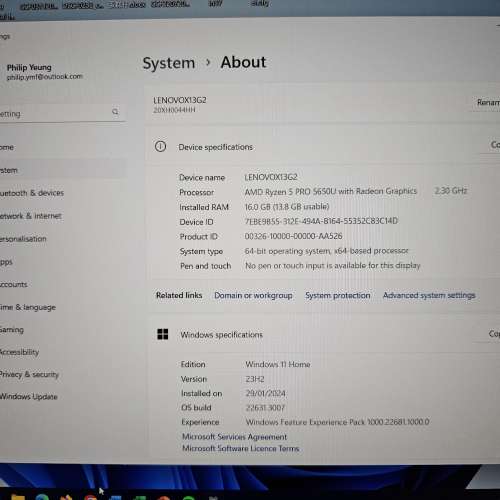Click the Related links label
The height and width of the screenshot is (500, 500).
click(179, 295)
